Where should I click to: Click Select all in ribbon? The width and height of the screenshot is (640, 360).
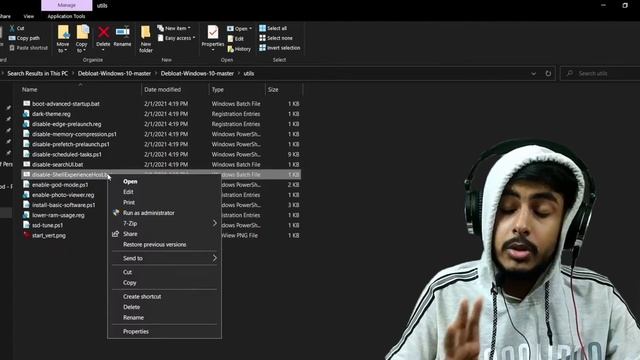[273, 28]
